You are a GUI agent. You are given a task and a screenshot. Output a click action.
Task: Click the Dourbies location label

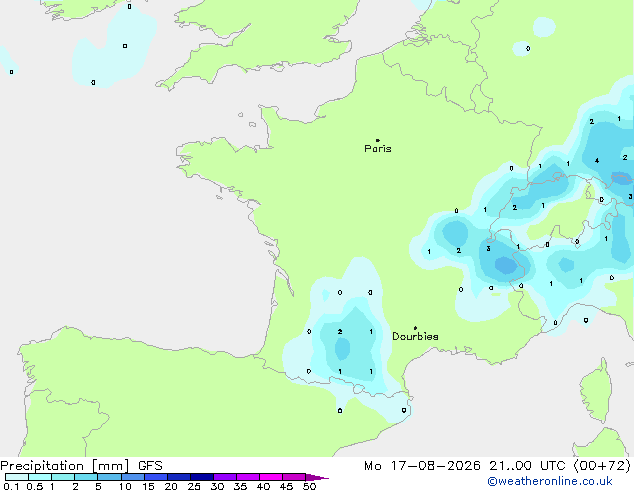tap(415, 336)
